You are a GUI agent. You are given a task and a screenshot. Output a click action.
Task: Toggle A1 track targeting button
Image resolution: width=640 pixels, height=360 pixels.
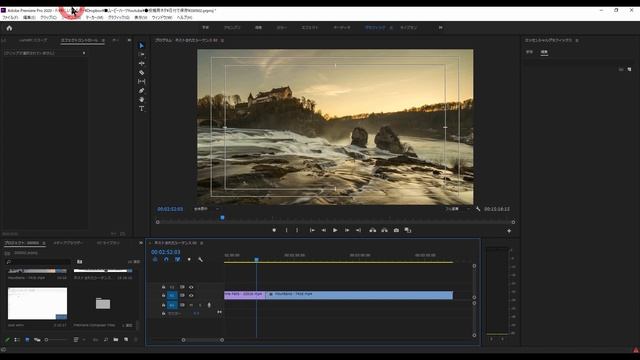point(172,305)
